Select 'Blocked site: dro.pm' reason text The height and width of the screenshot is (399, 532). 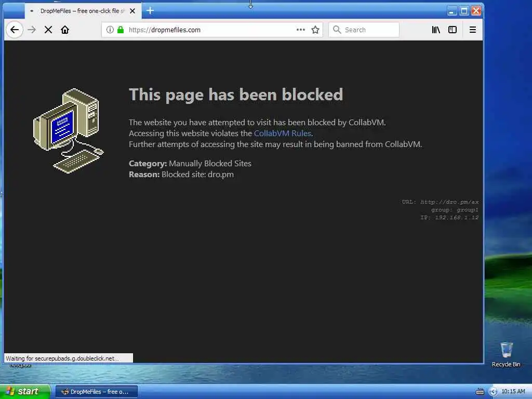pyautogui.click(x=197, y=175)
